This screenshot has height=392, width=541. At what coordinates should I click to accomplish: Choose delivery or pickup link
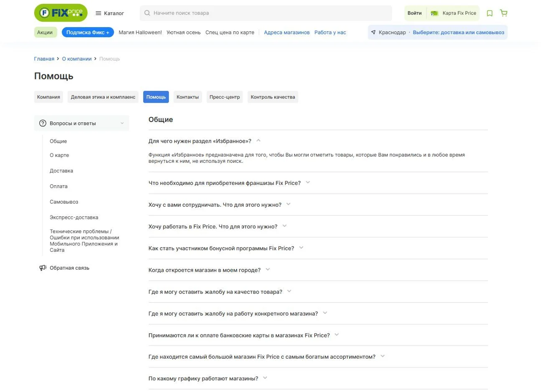pos(458,32)
